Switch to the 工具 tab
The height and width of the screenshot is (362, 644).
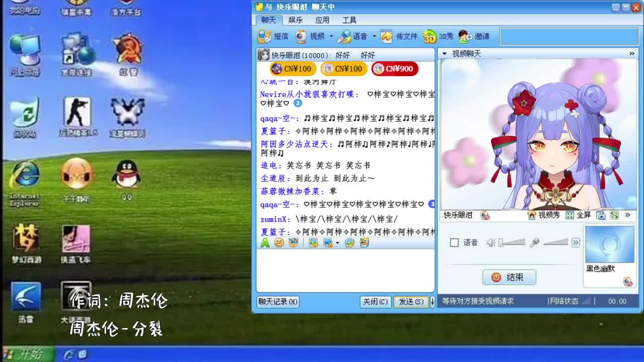(349, 20)
